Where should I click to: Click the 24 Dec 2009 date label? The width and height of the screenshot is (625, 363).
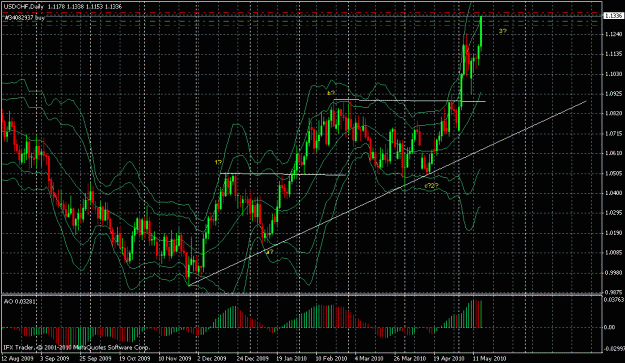point(253,358)
